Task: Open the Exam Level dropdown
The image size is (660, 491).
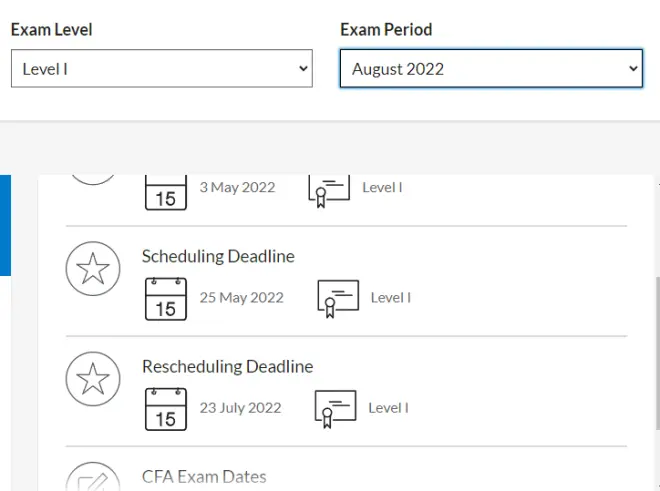Action: coord(161,69)
